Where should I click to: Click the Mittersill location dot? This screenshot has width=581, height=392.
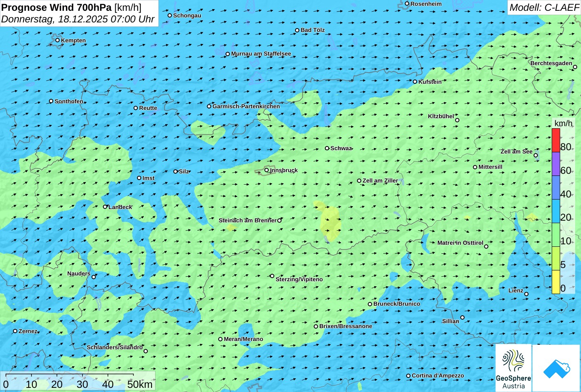(x=475, y=167)
